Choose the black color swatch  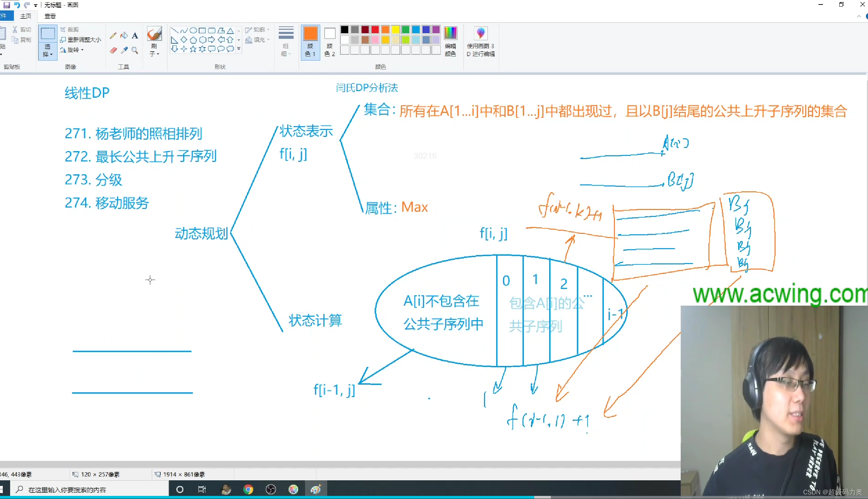coord(344,30)
